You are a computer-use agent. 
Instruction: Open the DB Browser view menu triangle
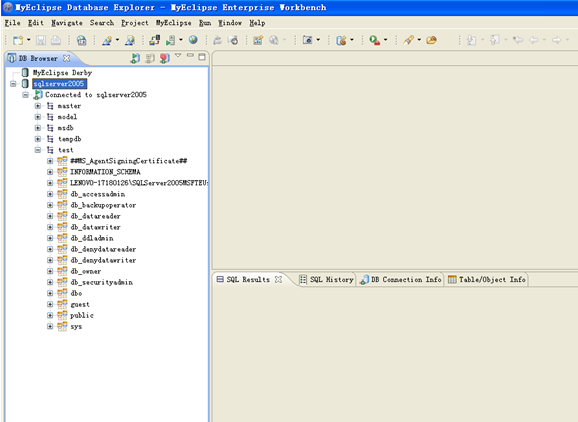tap(178, 56)
